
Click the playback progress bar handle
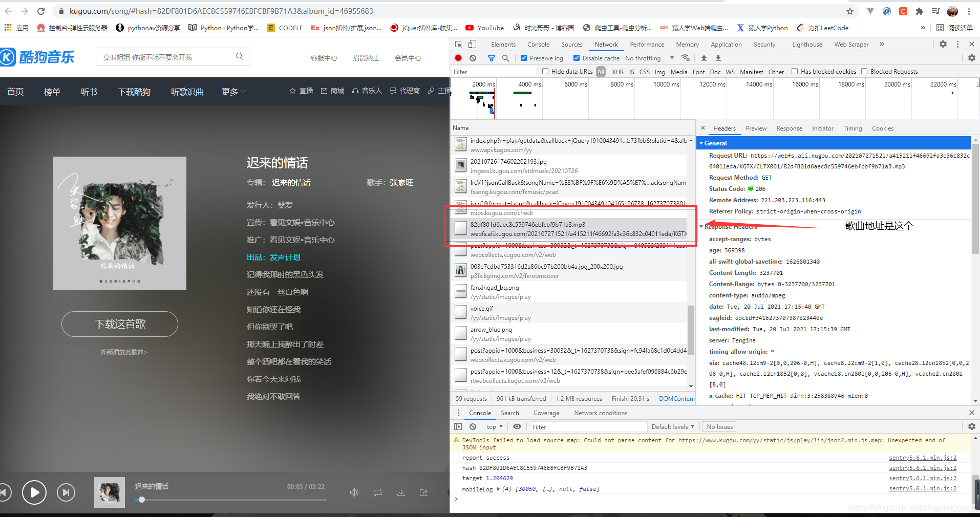click(x=142, y=500)
